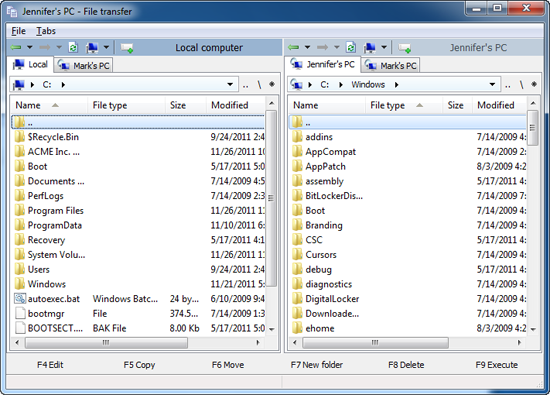The image size is (550, 395).
Task: Click the F8 Delete button
Action: point(406,365)
